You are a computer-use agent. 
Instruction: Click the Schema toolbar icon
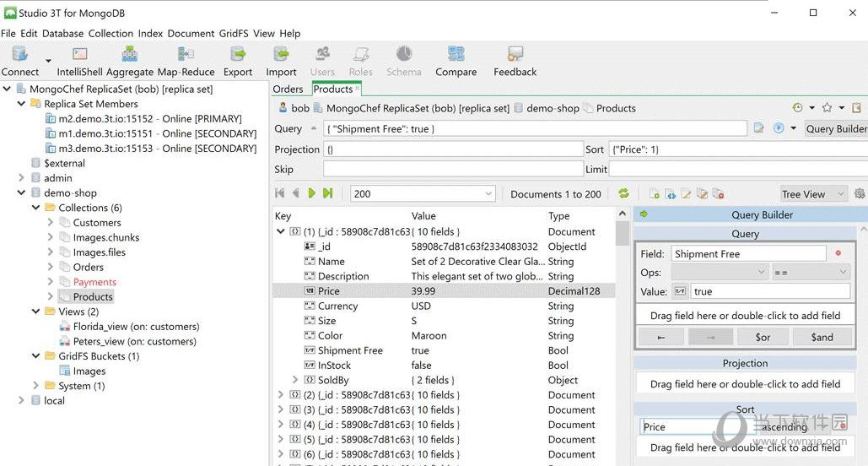pos(404,54)
